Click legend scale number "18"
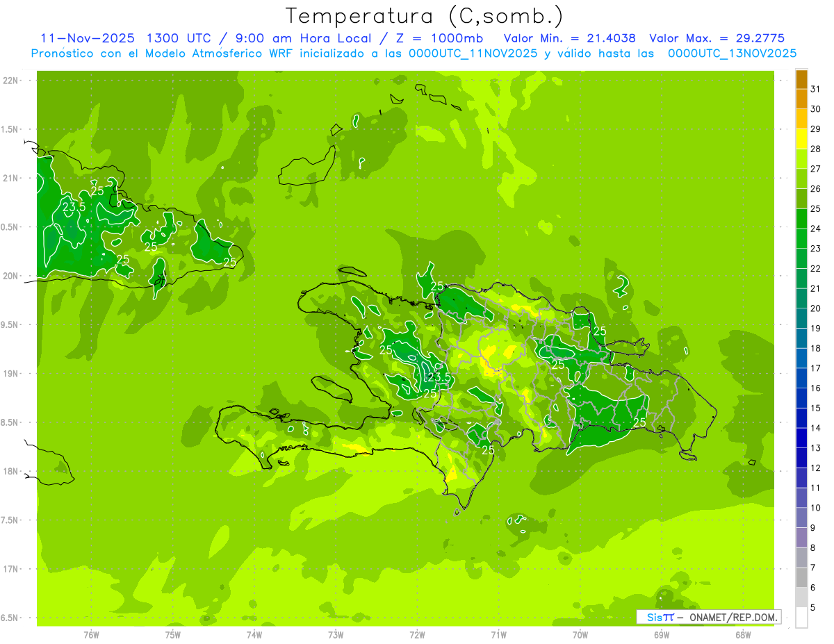The height and width of the screenshot is (644, 834). (816, 348)
